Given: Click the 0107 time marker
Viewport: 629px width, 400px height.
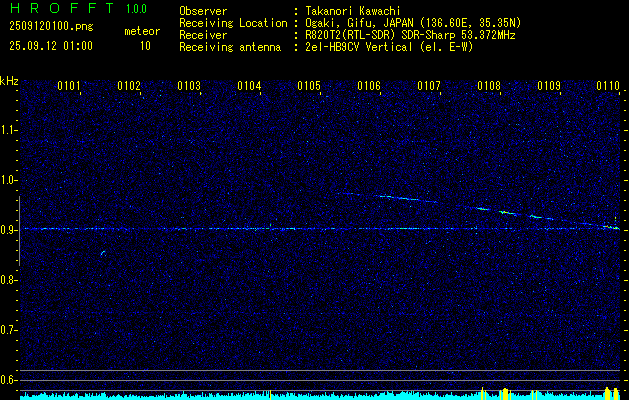Looking at the screenshot, I should [x=429, y=86].
